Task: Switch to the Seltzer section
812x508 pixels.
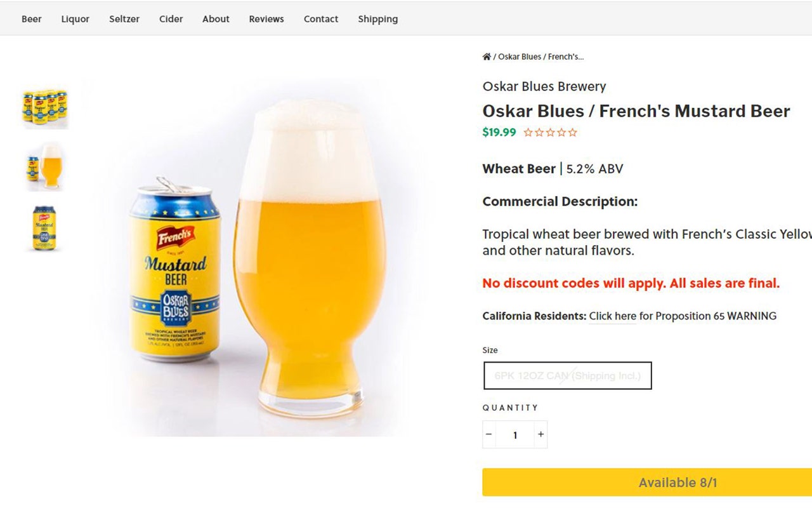Action: point(124,19)
